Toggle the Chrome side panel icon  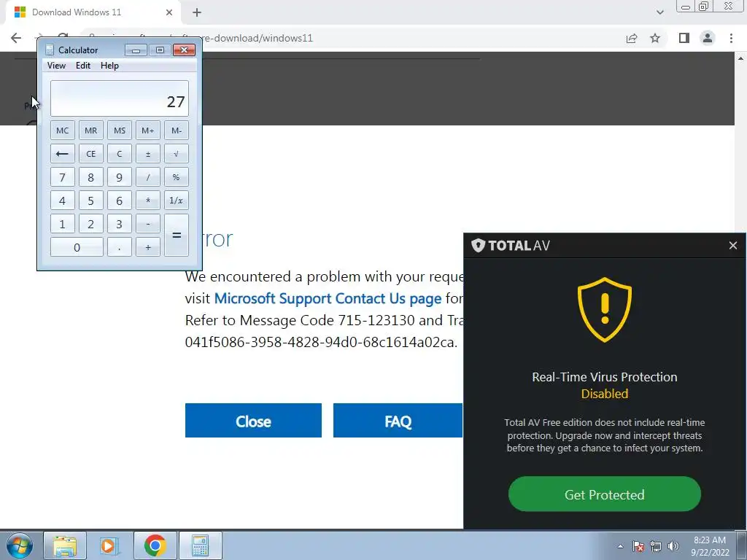[x=684, y=38]
